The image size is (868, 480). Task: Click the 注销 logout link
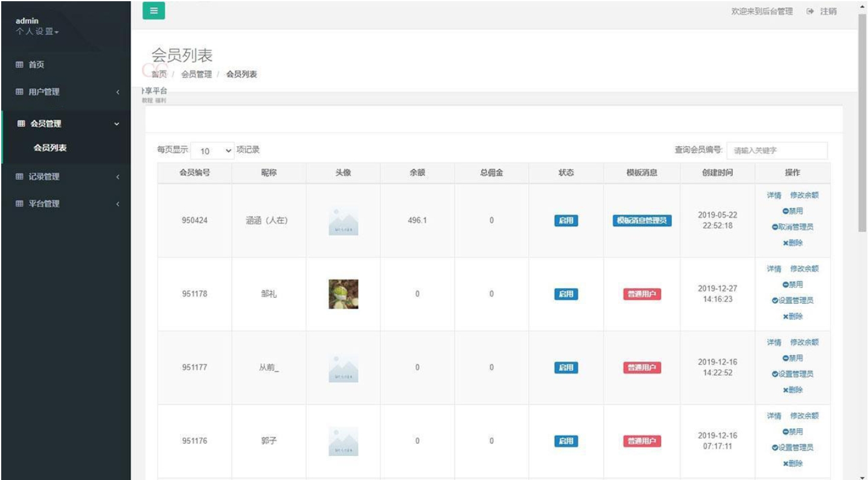click(828, 11)
